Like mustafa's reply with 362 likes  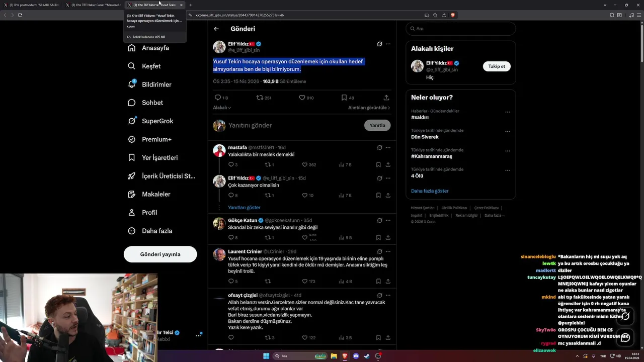click(309, 164)
